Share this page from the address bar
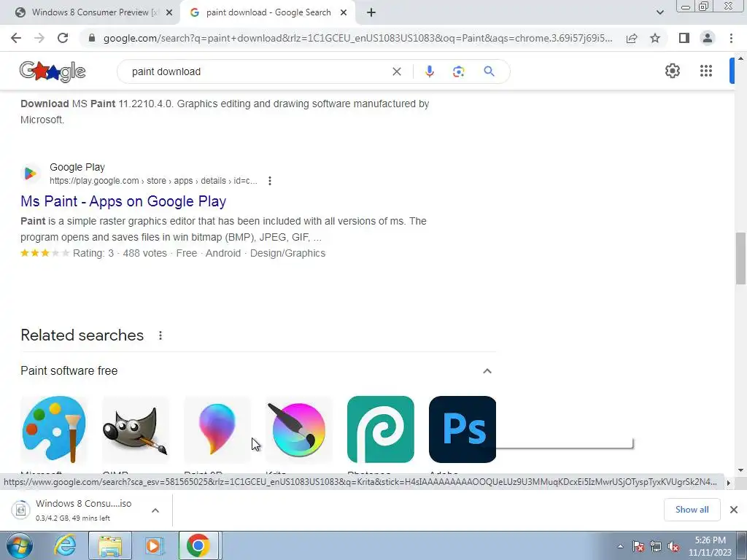Image resolution: width=747 pixels, height=560 pixels. click(632, 38)
